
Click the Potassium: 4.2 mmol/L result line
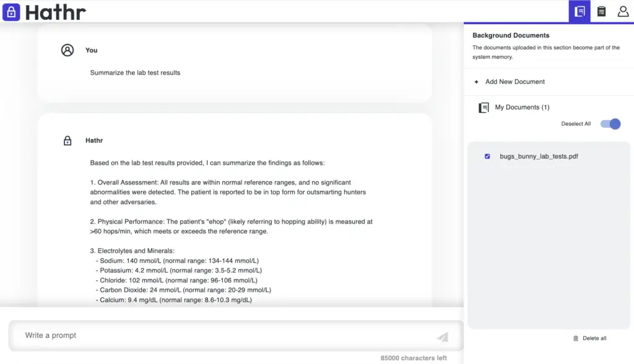179,271
